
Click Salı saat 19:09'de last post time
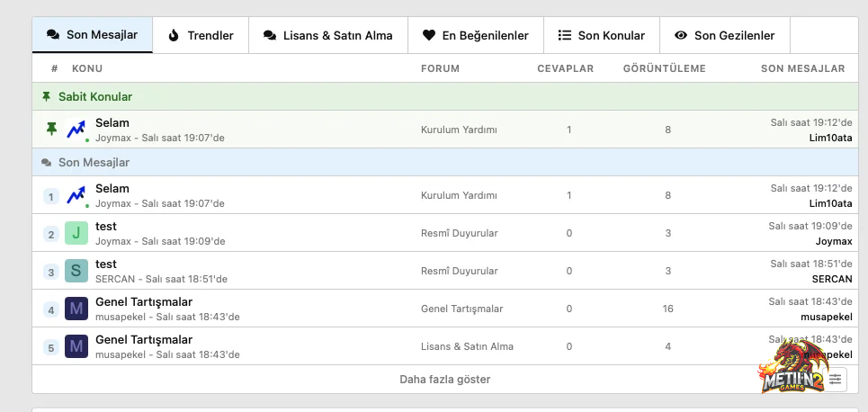[x=810, y=226]
